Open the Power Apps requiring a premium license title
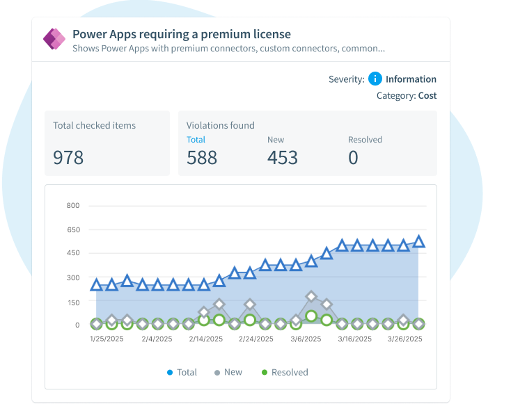The image size is (511, 420). click(x=182, y=34)
